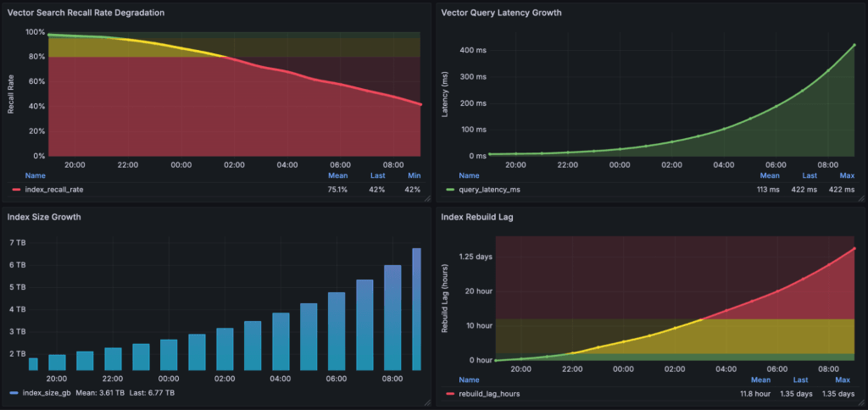868x410 pixels.
Task: Click the 08:00 bar in Index Size Growth
Action: tap(392, 318)
